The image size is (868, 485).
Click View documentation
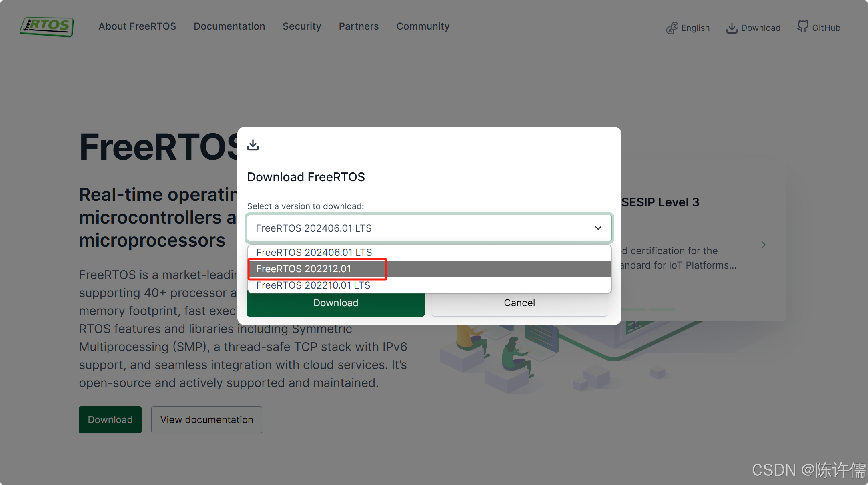tap(206, 419)
